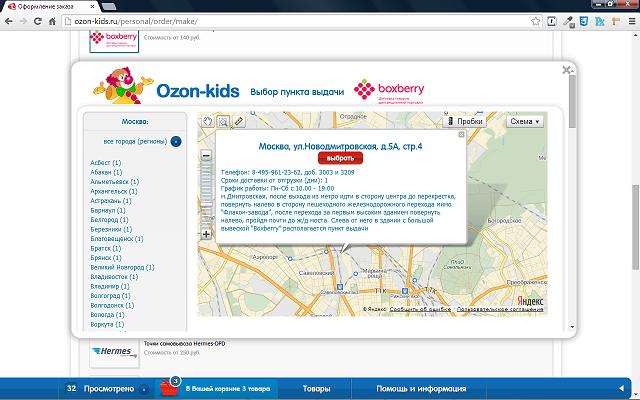This screenshot has height=400, width=640.
Task: Click the Яндекс logo on the map
Action: pos(530,301)
